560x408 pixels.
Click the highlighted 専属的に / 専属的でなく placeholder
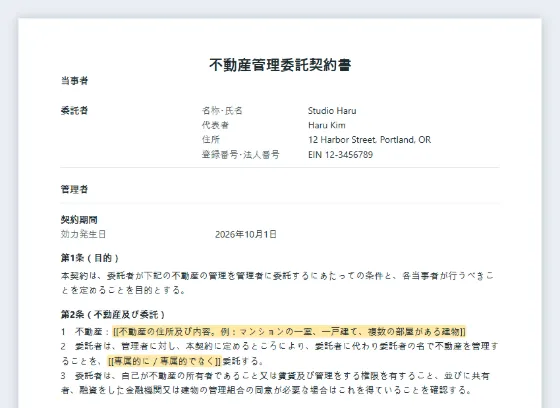tap(165, 361)
